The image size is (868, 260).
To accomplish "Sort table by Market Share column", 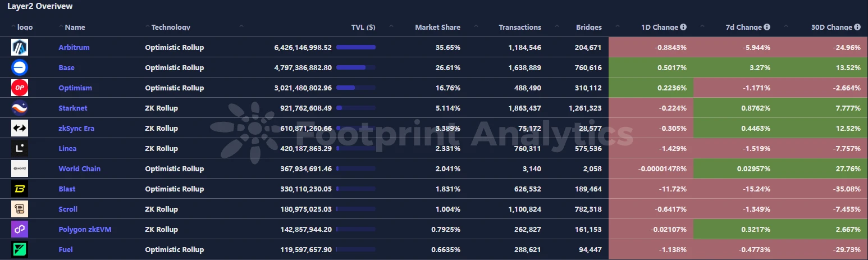I will point(437,27).
